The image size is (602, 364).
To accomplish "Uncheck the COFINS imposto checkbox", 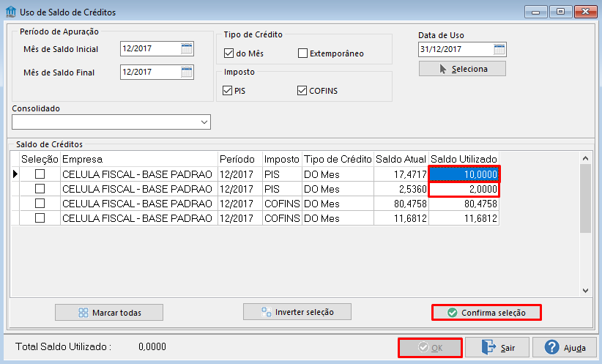I will click(x=302, y=91).
